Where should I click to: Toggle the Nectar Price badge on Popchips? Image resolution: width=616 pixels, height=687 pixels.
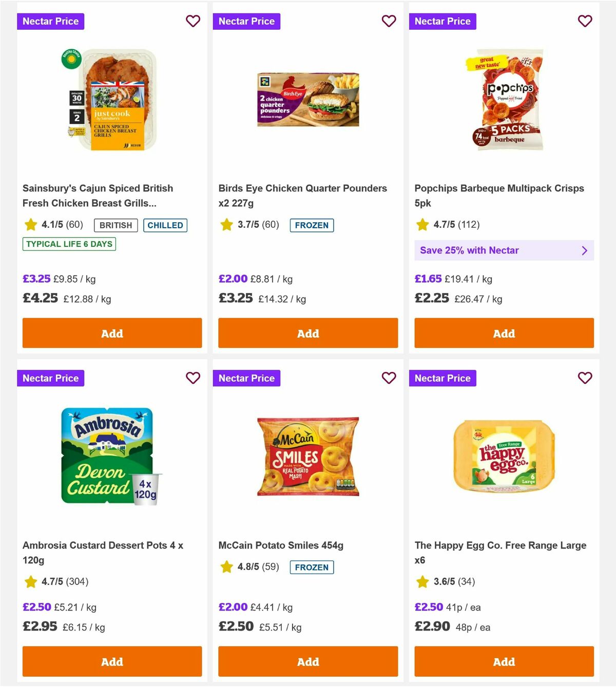pyautogui.click(x=443, y=21)
